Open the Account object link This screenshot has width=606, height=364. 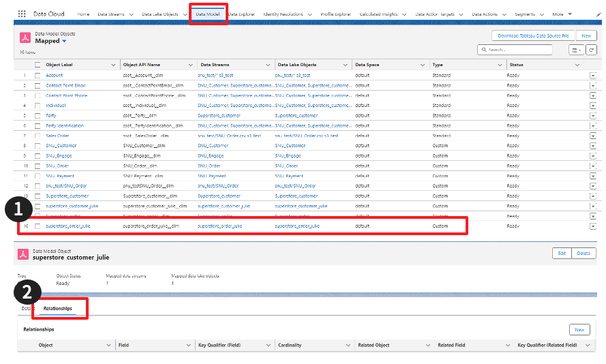click(x=54, y=76)
